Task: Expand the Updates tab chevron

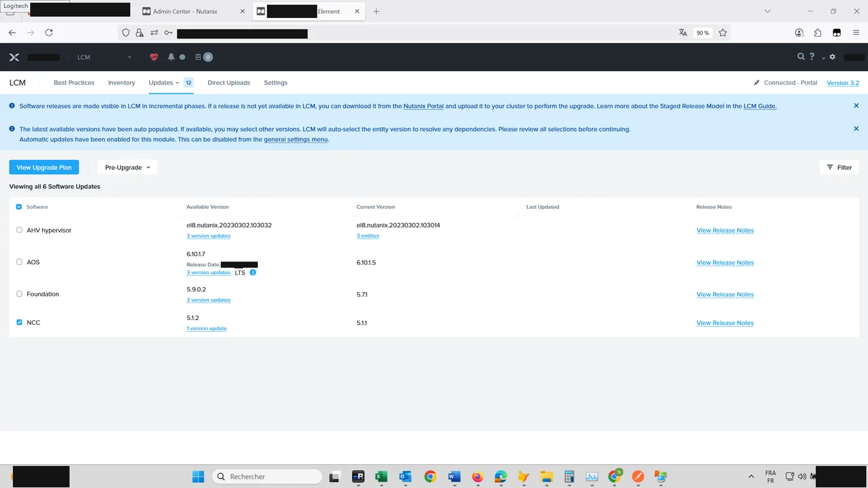Action: pyautogui.click(x=177, y=82)
